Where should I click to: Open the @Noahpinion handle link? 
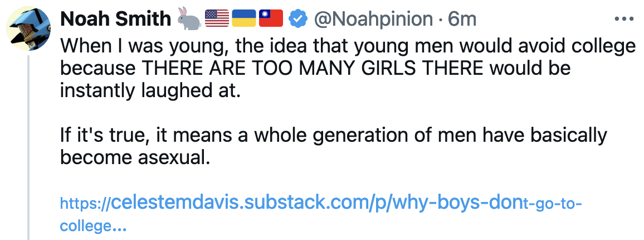(x=373, y=20)
